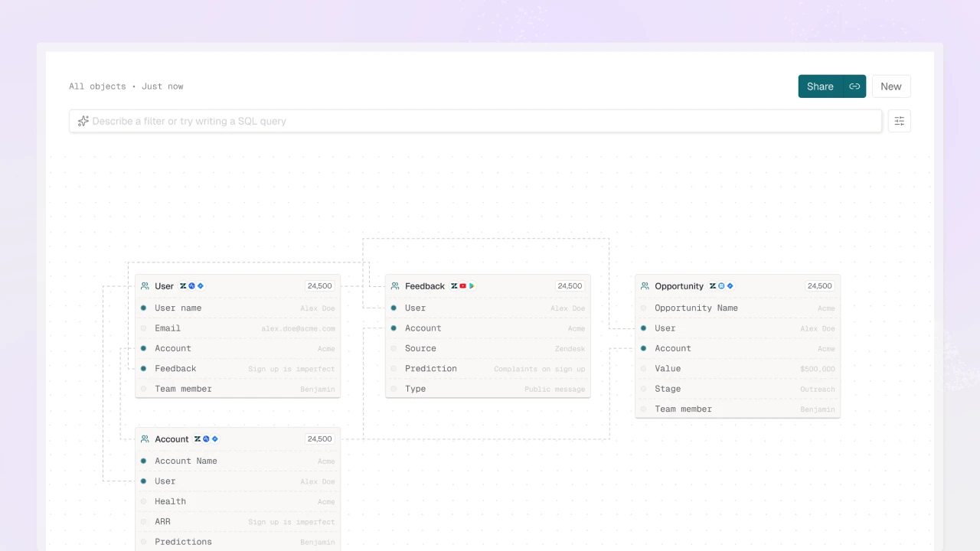Click the "Public message" value

coord(554,389)
